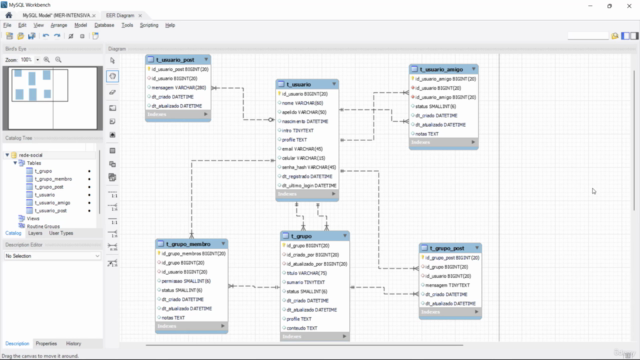The height and width of the screenshot is (360, 640).
Task: Click the diagram vertical scrollbar
Action: pyautogui.click(x=634, y=139)
